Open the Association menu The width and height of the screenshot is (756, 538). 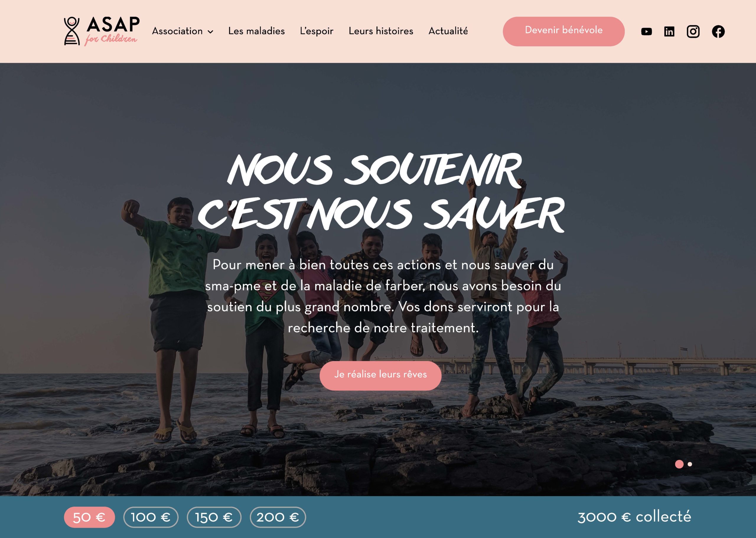tap(183, 31)
